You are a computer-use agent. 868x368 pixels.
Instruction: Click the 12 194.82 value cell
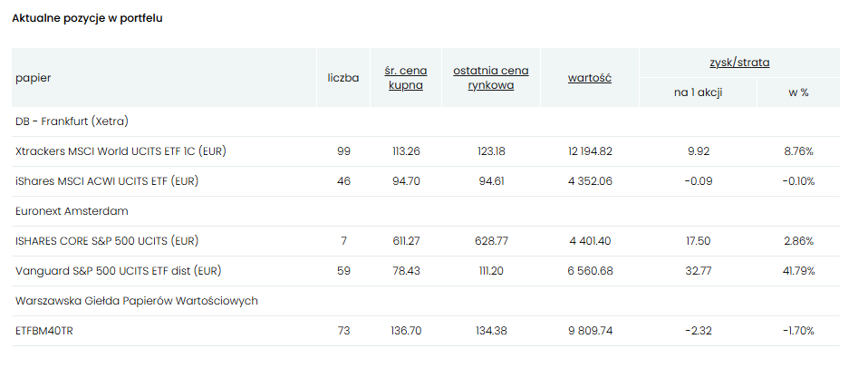click(590, 151)
